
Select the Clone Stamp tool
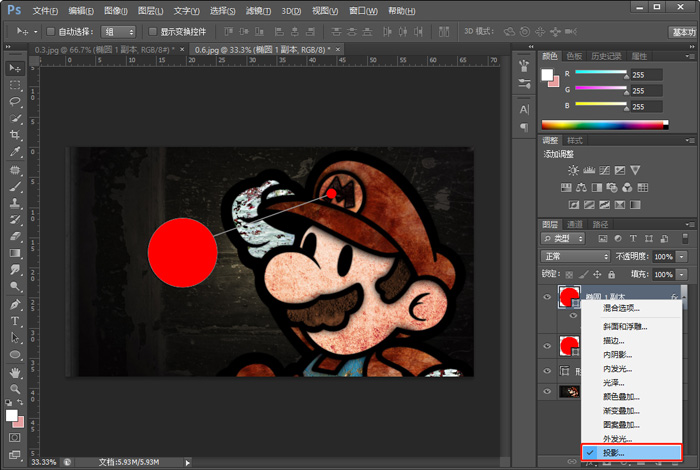pos(15,203)
